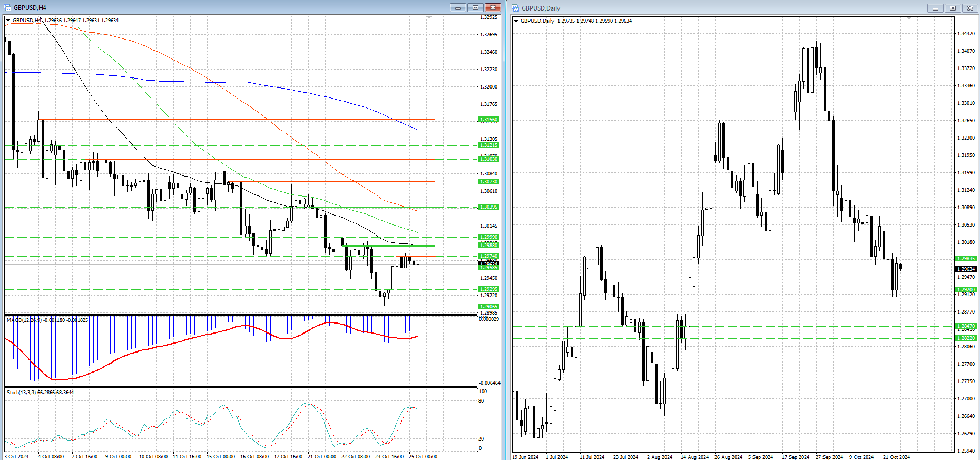Image resolution: width=980 pixels, height=460 pixels.
Task: Select the chart shift marker in the Daily chart
Action: pos(909,18)
